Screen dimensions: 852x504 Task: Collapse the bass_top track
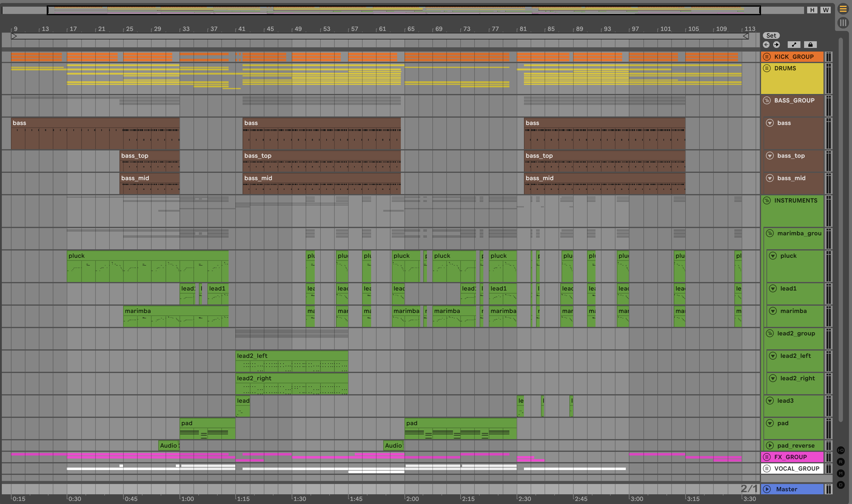pos(770,156)
